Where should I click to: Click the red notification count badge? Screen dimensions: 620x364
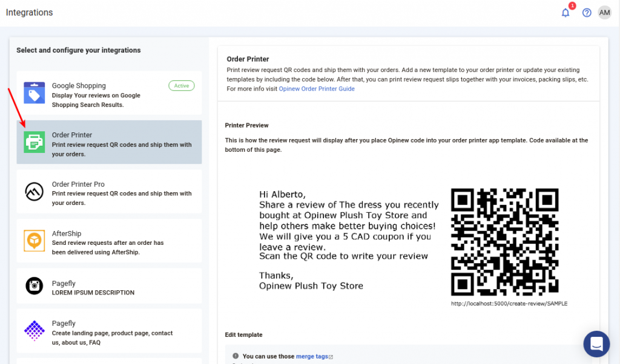point(572,5)
